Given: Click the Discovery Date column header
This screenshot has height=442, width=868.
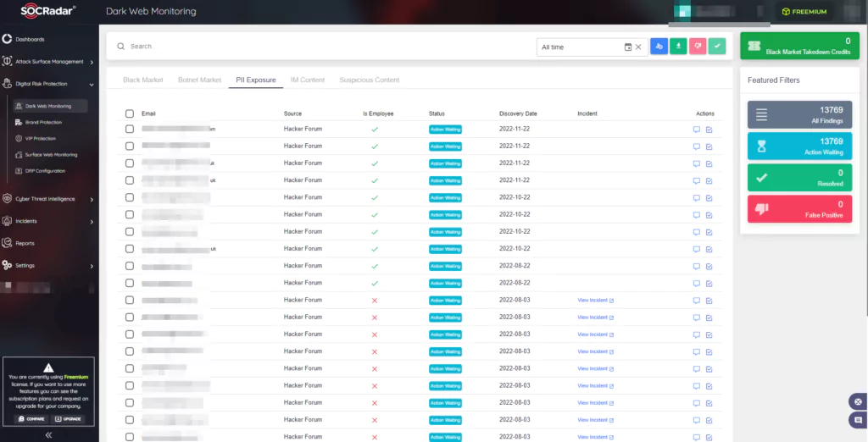Looking at the screenshot, I should coord(518,113).
